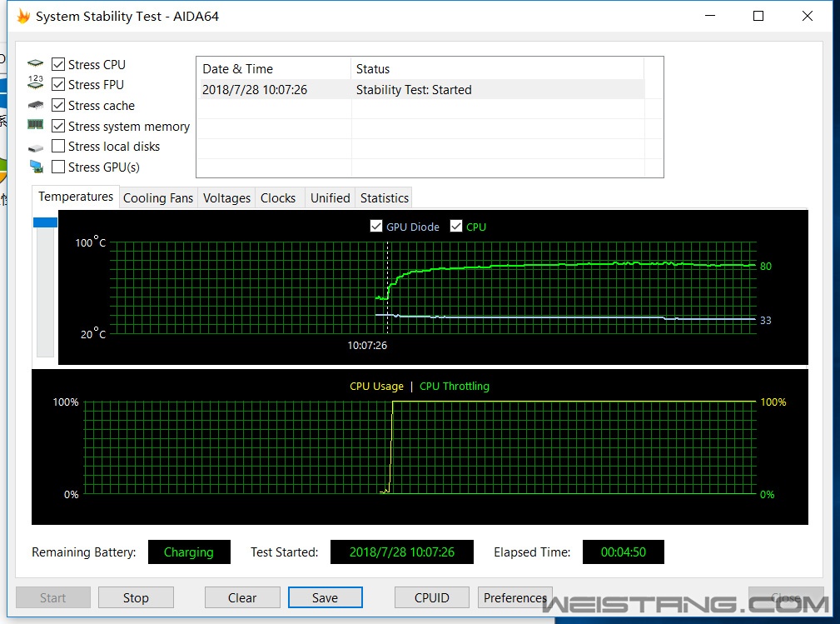Stop the running stability test
Viewport: 840px width, 624px height.
[x=136, y=597]
